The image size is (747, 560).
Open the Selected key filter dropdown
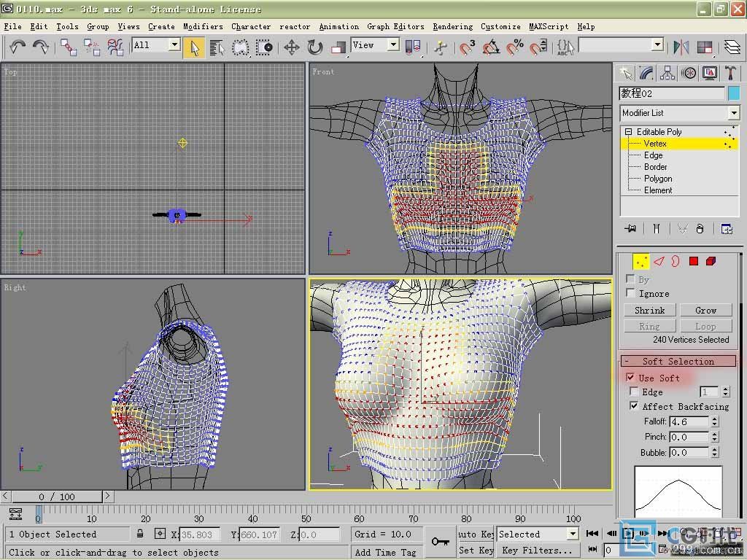(573, 534)
